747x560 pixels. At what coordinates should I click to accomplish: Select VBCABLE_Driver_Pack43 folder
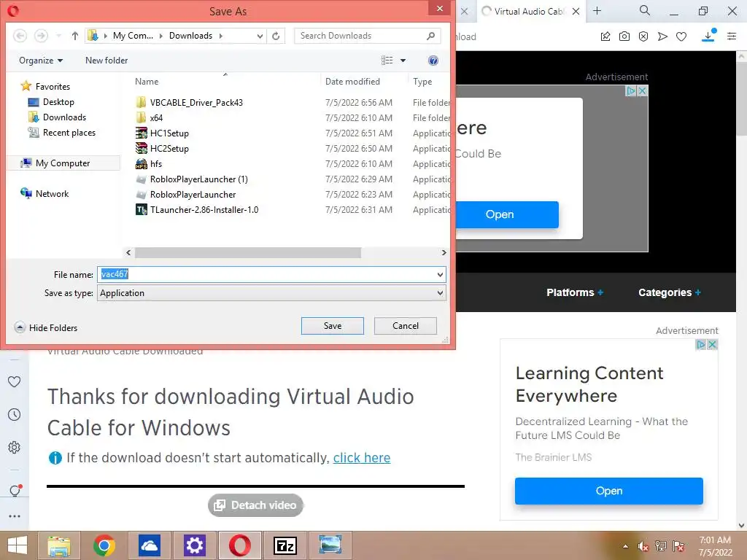[x=196, y=102]
